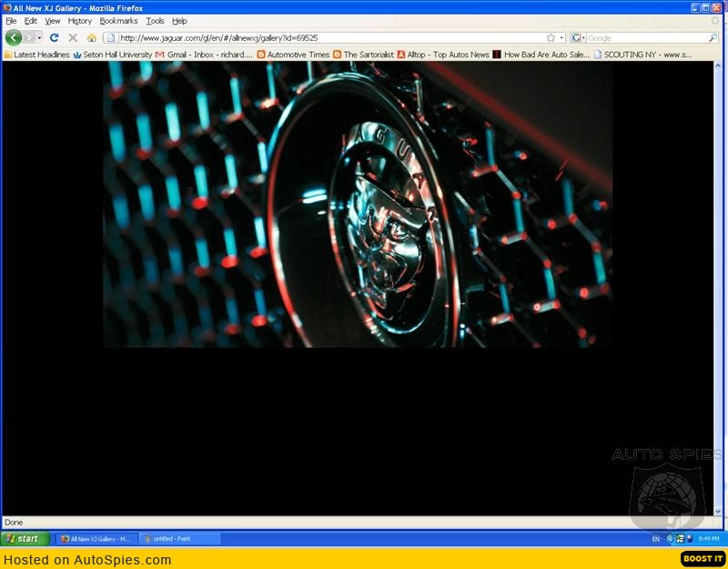Viewport: 728px width, 569px height.
Task: Click the system tray clock showing 8:49 PM
Action: (x=709, y=539)
